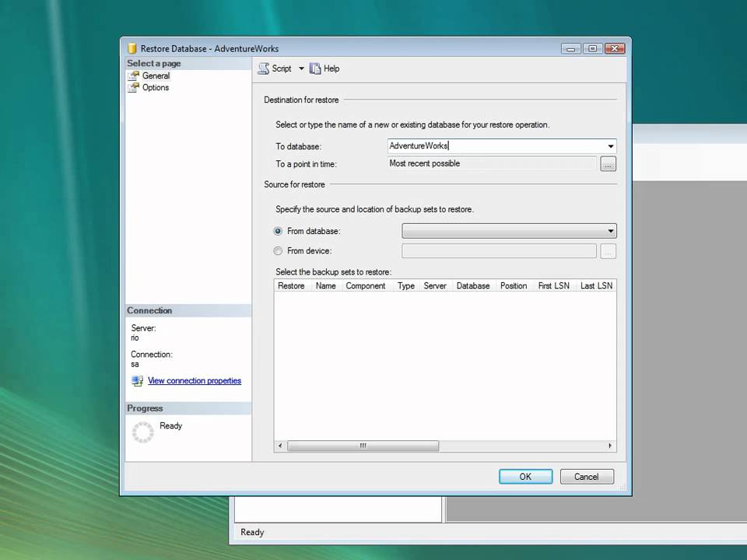Open View connection properties link
Screen dimensions: 747x560
tap(195, 380)
